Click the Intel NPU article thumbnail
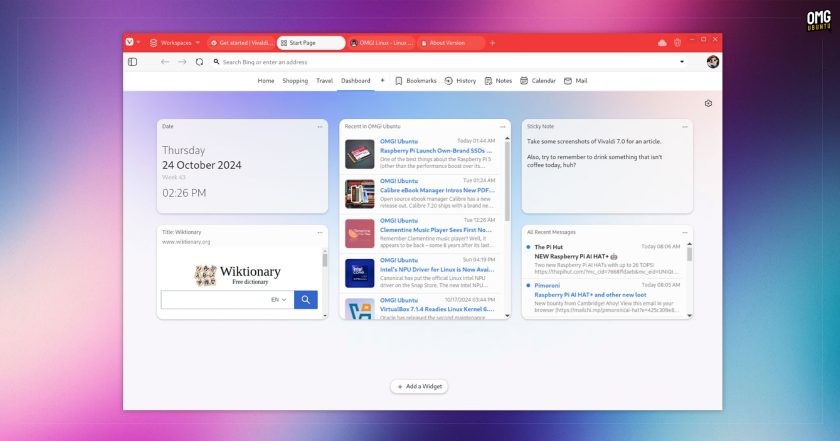Viewport: 840px width, 441px height. point(359,273)
